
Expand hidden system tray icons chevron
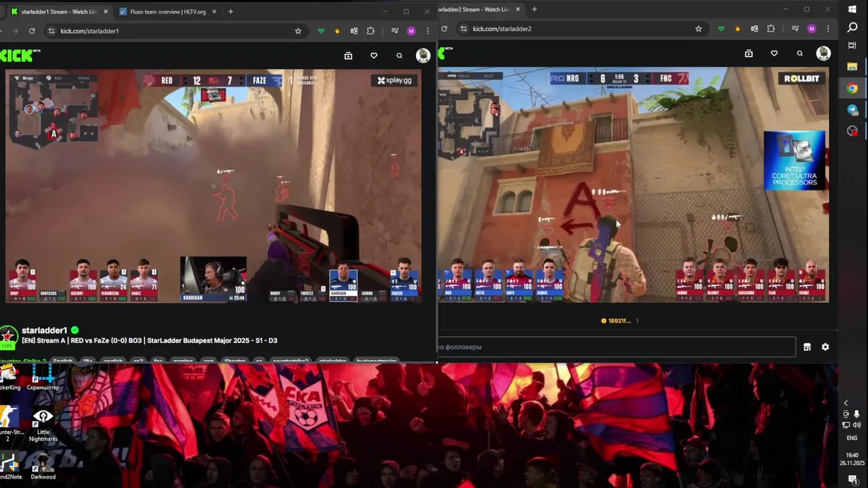[846, 403]
